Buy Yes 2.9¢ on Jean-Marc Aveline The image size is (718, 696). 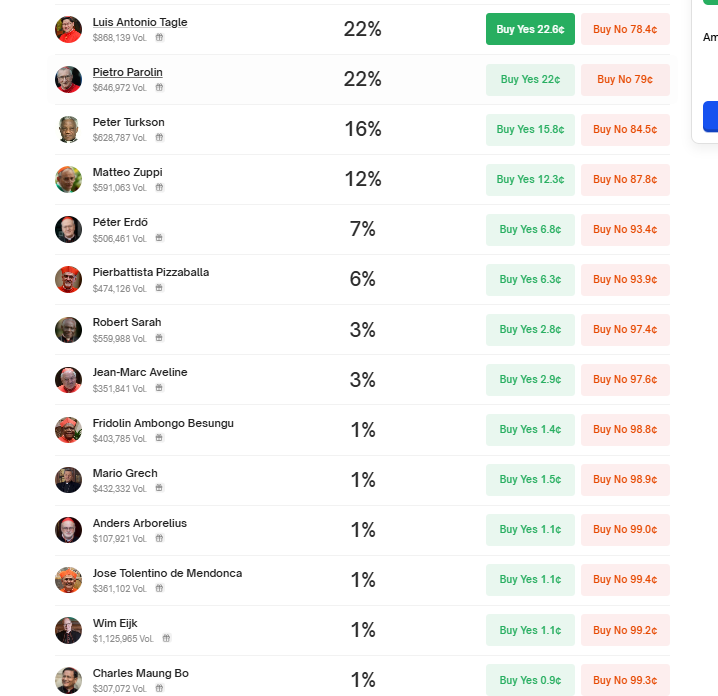[530, 380]
